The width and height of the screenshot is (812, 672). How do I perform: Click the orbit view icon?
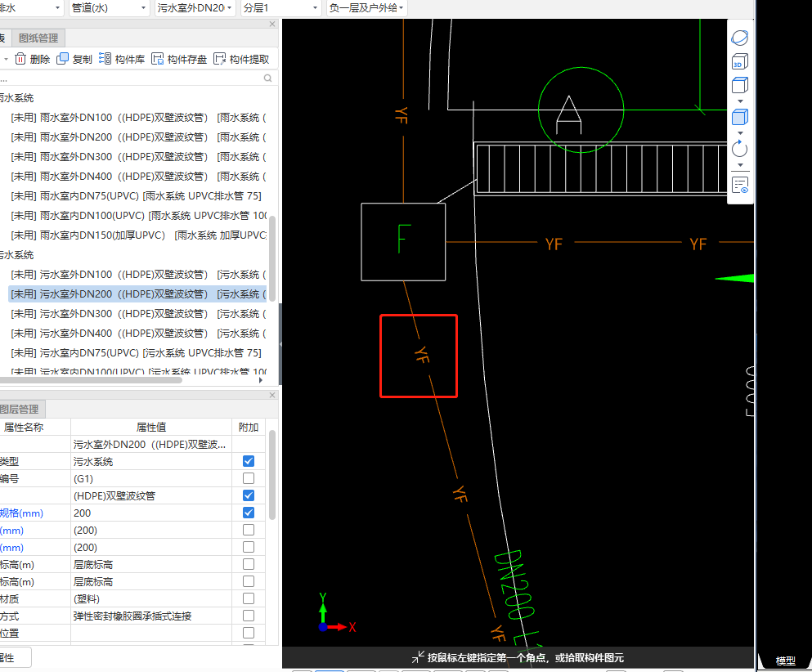pyautogui.click(x=739, y=38)
